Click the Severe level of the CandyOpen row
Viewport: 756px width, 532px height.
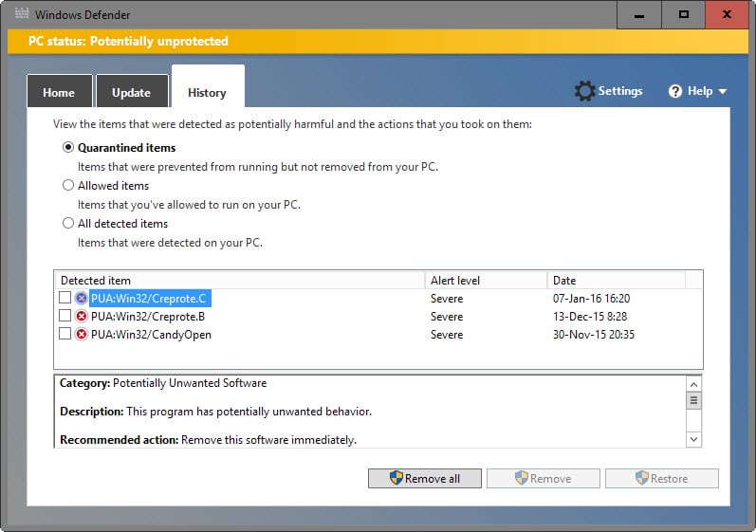click(x=447, y=335)
